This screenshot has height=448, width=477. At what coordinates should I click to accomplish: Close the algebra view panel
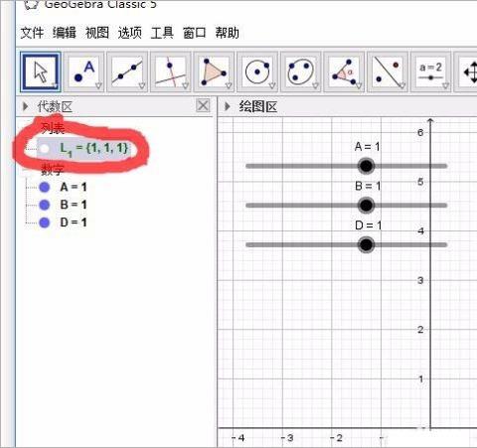click(x=203, y=106)
